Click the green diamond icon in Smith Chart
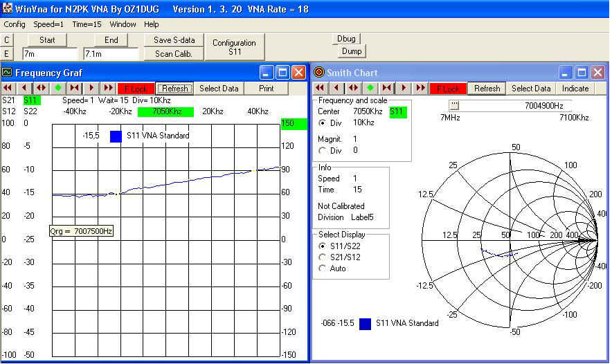 point(370,88)
